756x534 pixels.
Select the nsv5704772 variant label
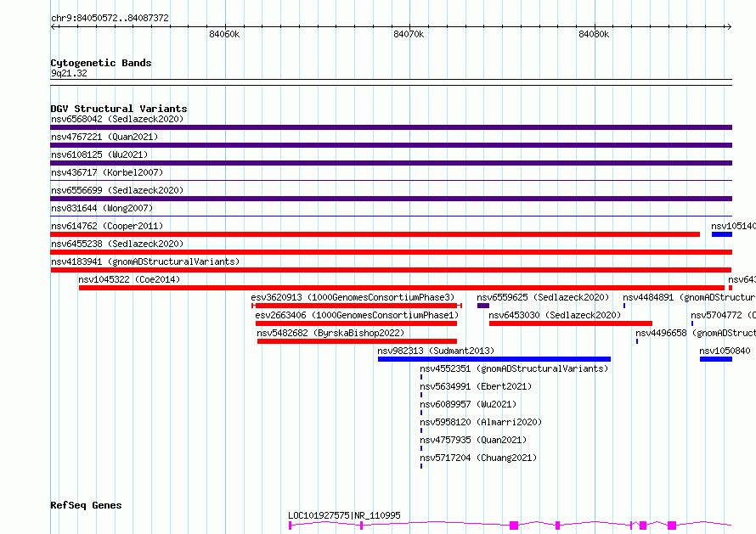(x=723, y=315)
